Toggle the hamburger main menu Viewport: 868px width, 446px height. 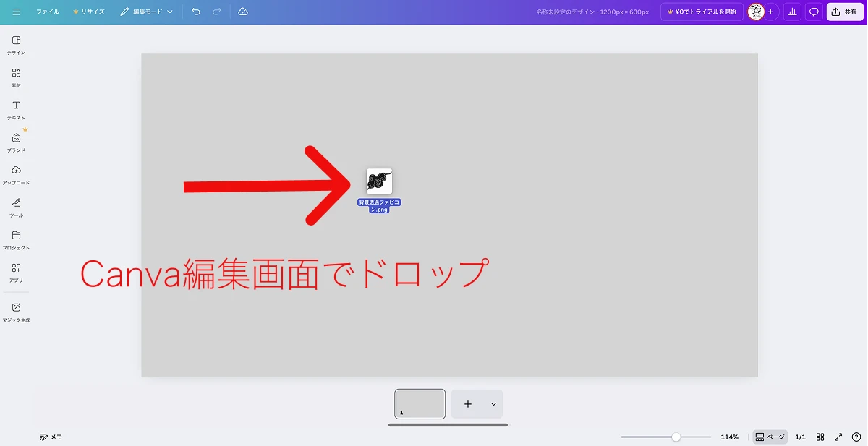pos(16,12)
